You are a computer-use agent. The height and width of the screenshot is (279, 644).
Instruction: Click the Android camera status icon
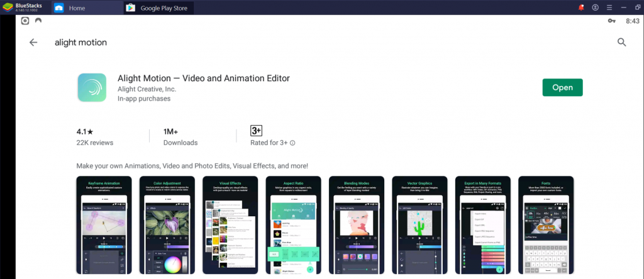point(25,21)
